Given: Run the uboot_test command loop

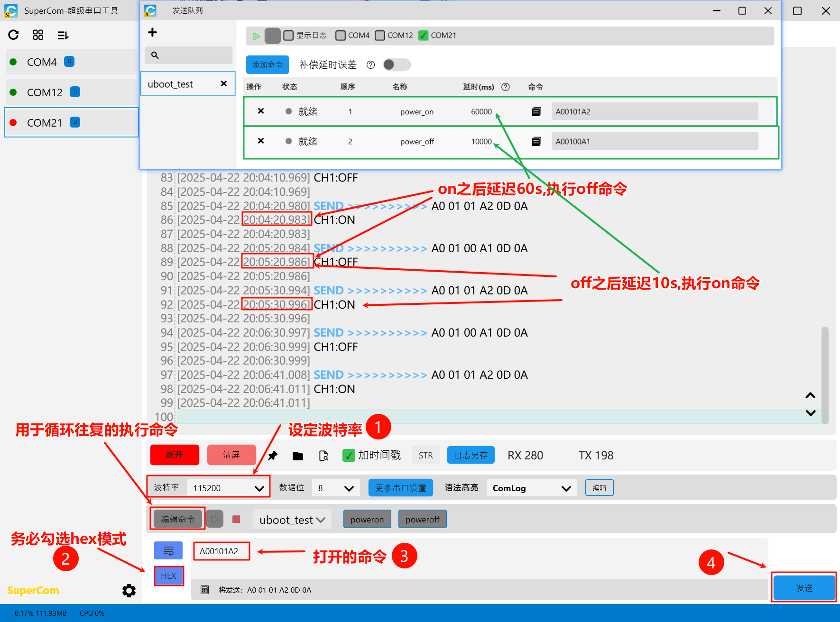Looking at the screenshot, I should (215, 519).
